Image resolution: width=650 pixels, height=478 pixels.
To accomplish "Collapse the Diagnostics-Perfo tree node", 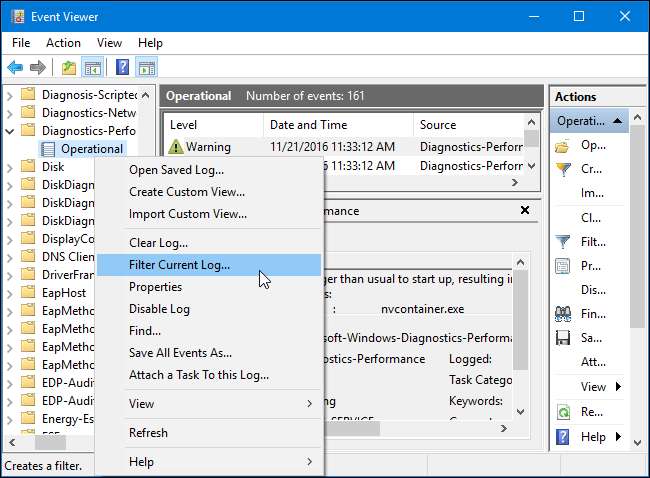I will [10, 131].
